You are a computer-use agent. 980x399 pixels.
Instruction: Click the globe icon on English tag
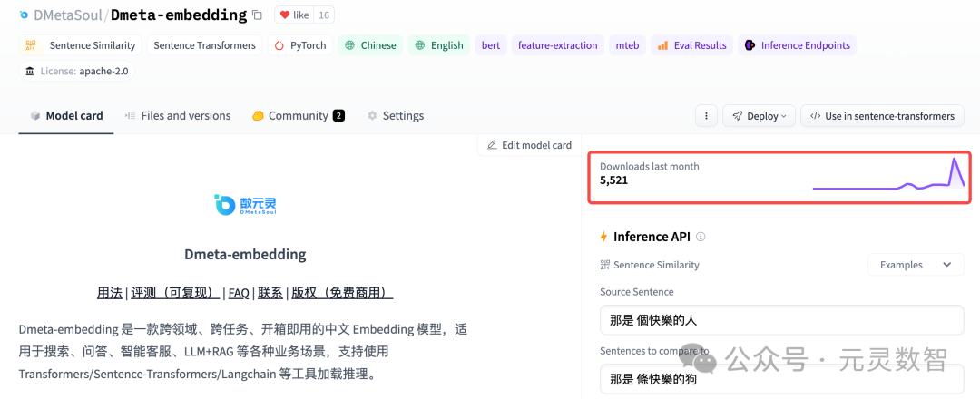(x=420, y=45)
